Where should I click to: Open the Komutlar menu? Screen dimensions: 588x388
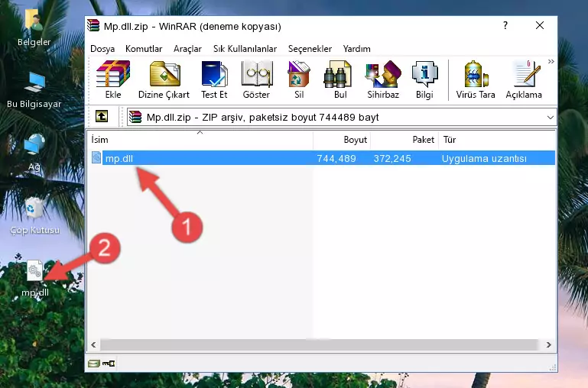144,49
